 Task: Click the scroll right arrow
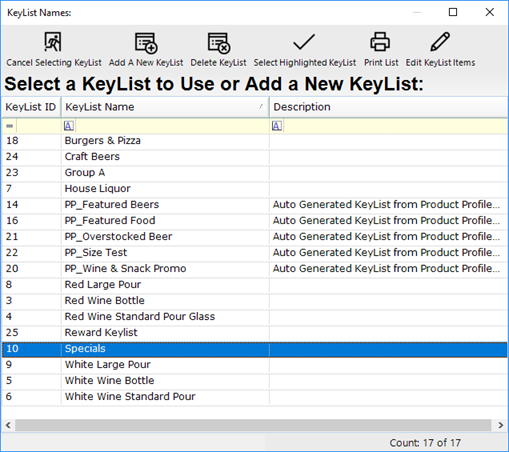pyautogui.click(x=500, y=425)
